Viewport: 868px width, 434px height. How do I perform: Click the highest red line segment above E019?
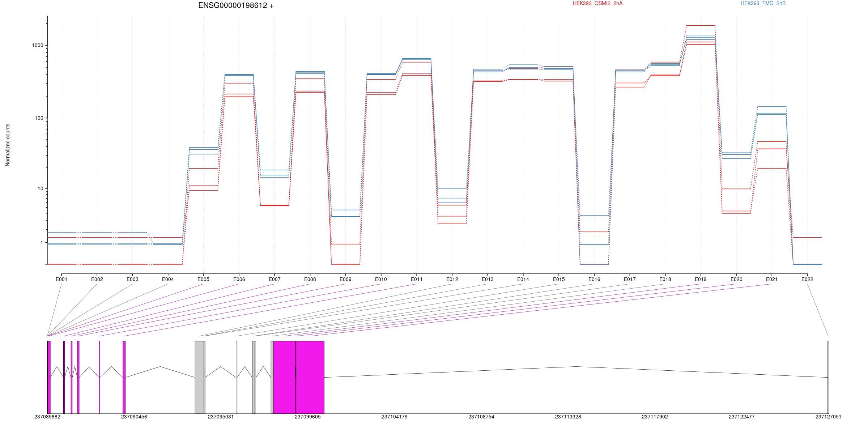pos(701,26)
